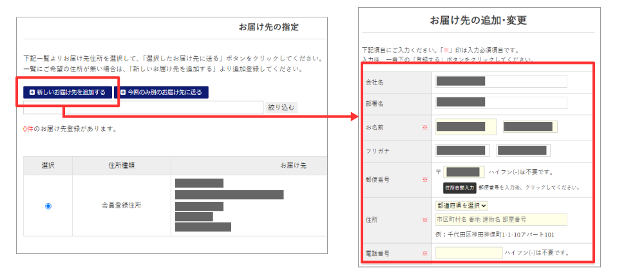The image size is (644, 274).
Task: Focus the 電話番号 input field
Action: [468, 253]
